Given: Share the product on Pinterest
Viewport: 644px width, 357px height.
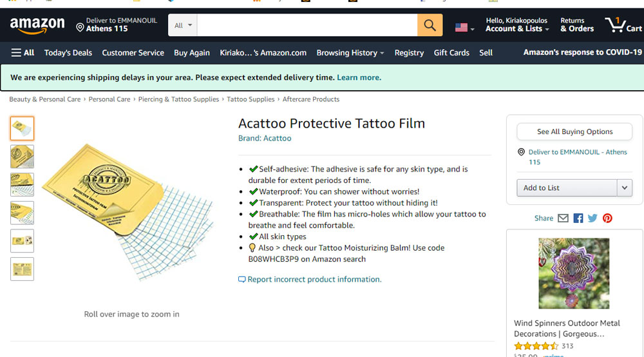Looking at the screenshot, I should [607, 218].
